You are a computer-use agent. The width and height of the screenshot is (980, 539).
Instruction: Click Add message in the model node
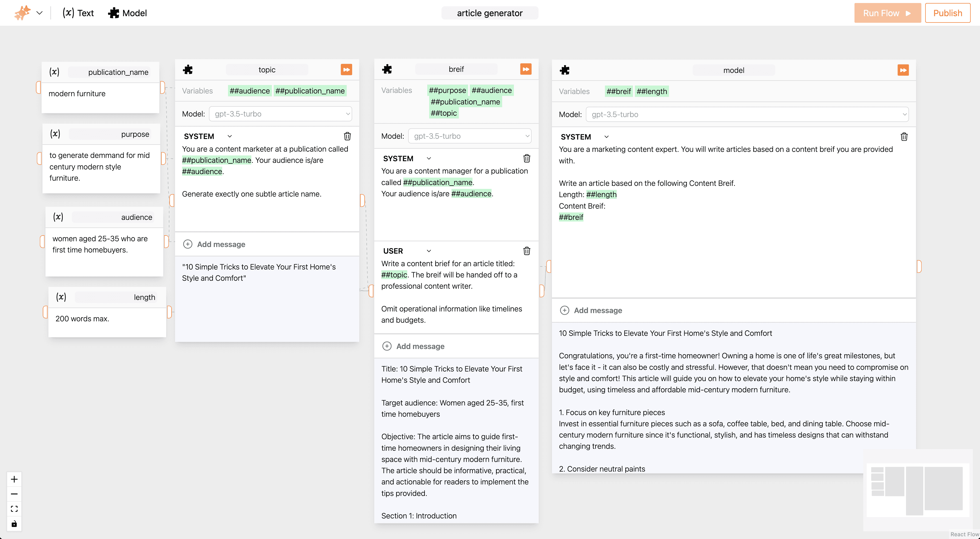pos(590,310)
